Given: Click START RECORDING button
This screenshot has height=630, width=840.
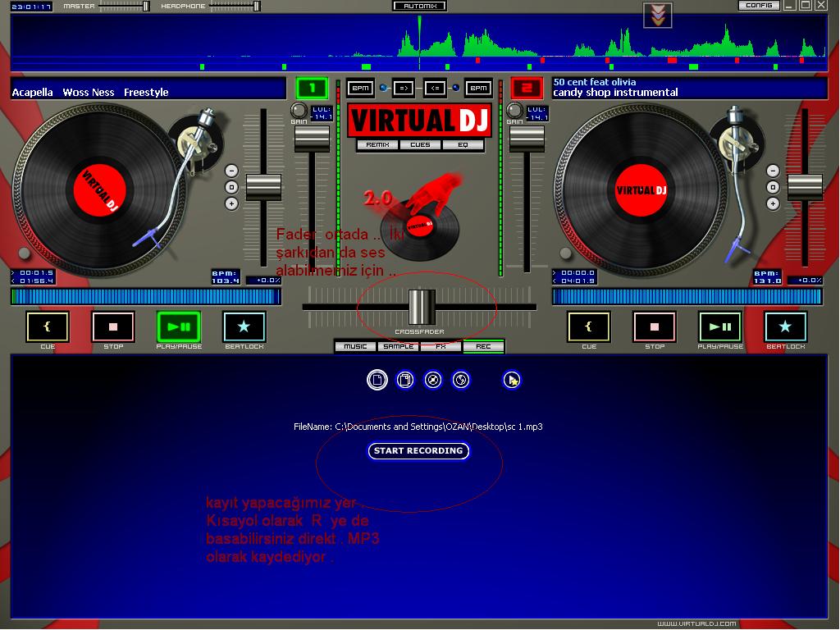Looking at the screenshot, I should (x=418, y=451).
